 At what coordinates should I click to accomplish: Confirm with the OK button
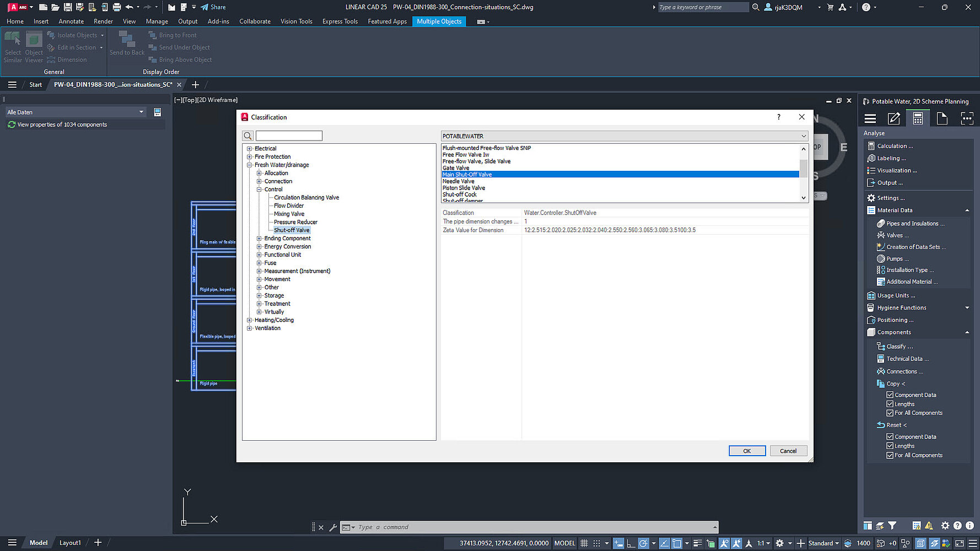[747, 451]
